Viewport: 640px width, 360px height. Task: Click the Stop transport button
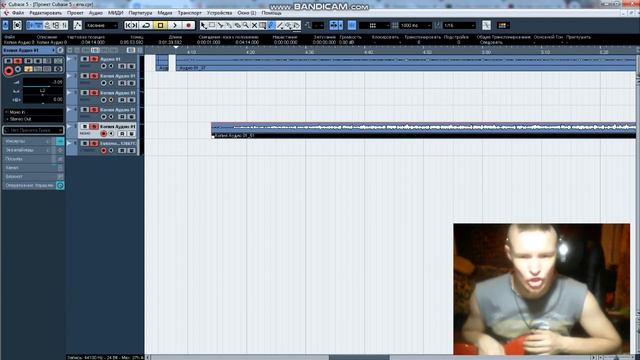pos(160,25)
